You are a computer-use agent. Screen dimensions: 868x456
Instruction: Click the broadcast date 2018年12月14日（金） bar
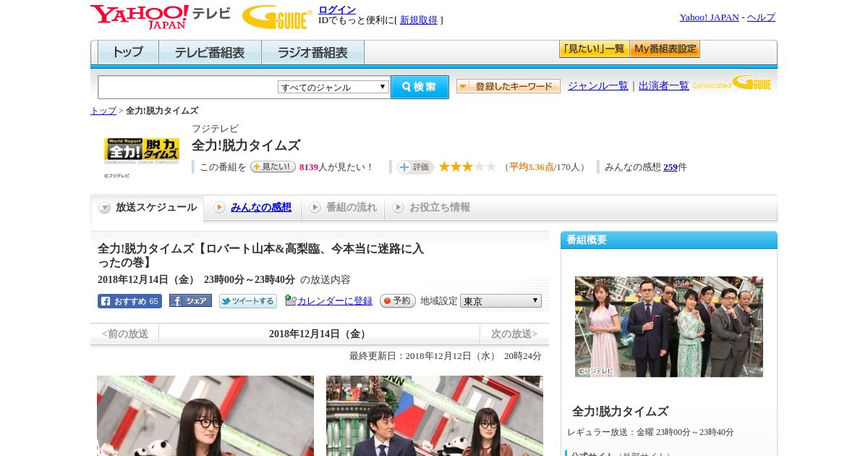pyautogui.click(x=319, y=334)
